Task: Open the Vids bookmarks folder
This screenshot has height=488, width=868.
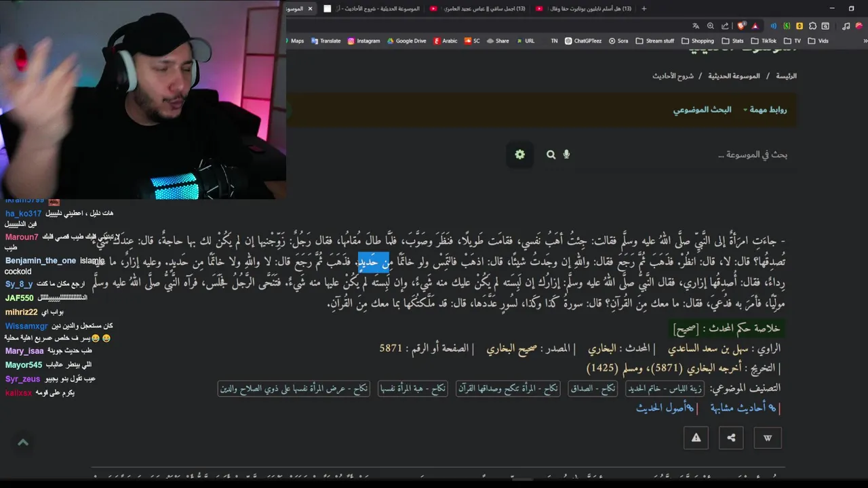Action: [x=818, y=41]
